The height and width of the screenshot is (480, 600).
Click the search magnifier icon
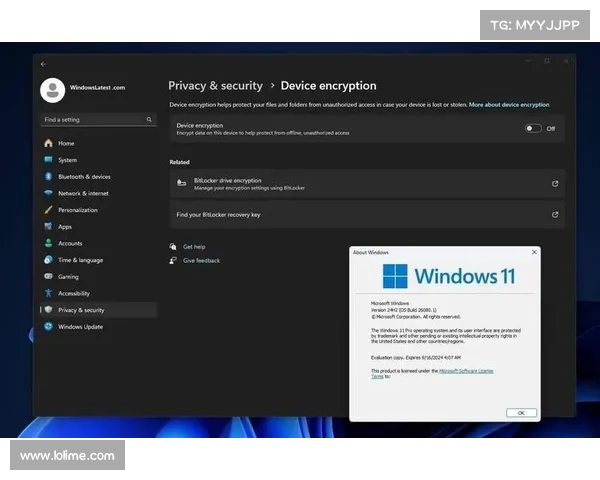149,119
